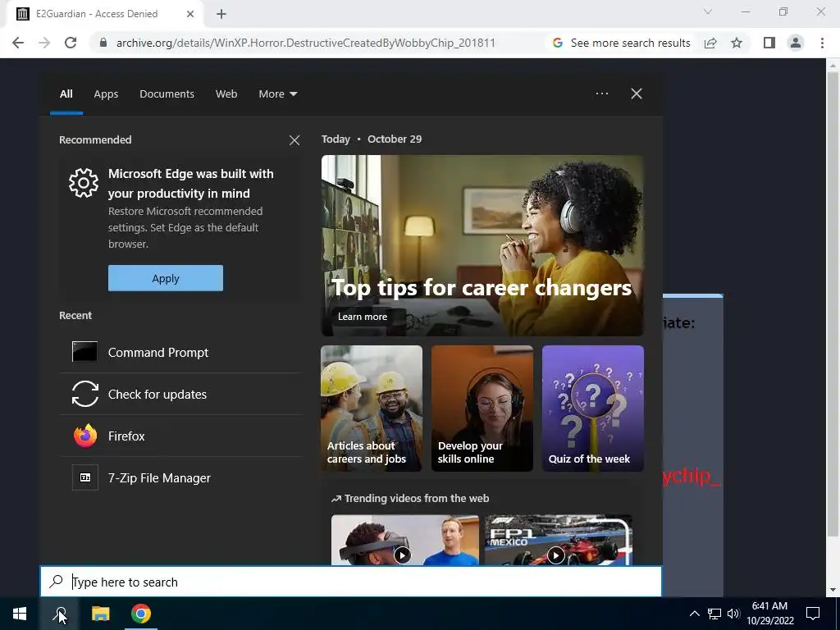The image size is (840, 630).
Task: Show hidden tray icons
Action: click(x=694, y=614)
